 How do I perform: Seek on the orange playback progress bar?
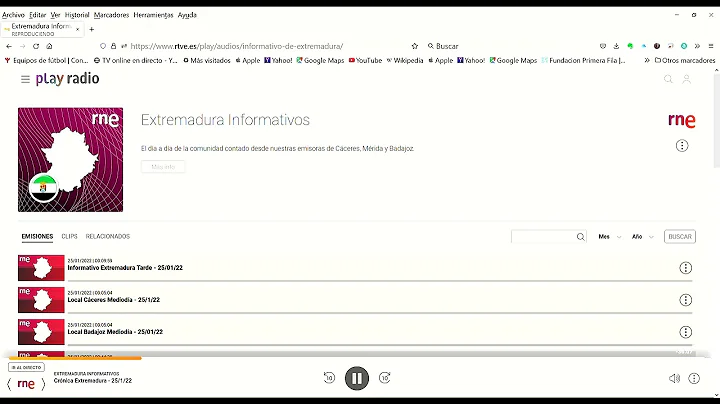pyautogui.click(x=75, y=358)
